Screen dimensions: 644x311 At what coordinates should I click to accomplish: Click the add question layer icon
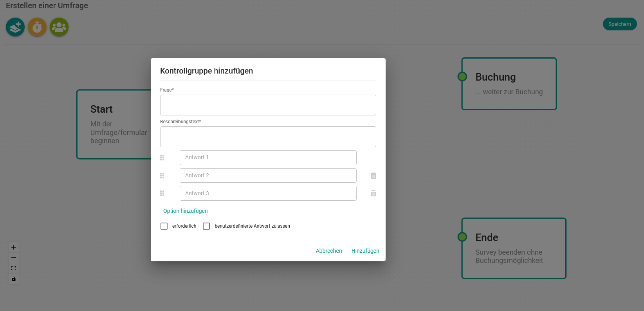[15, 27]
